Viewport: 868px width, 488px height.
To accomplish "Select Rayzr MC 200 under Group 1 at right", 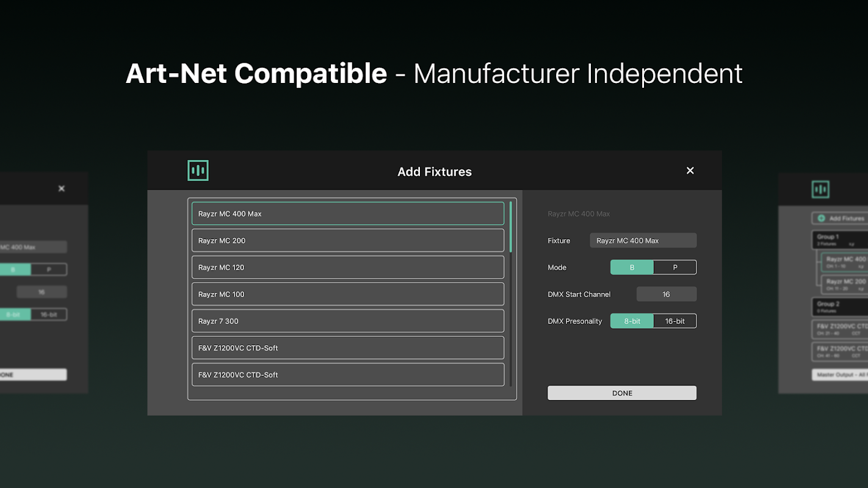I will coord(844,284).
